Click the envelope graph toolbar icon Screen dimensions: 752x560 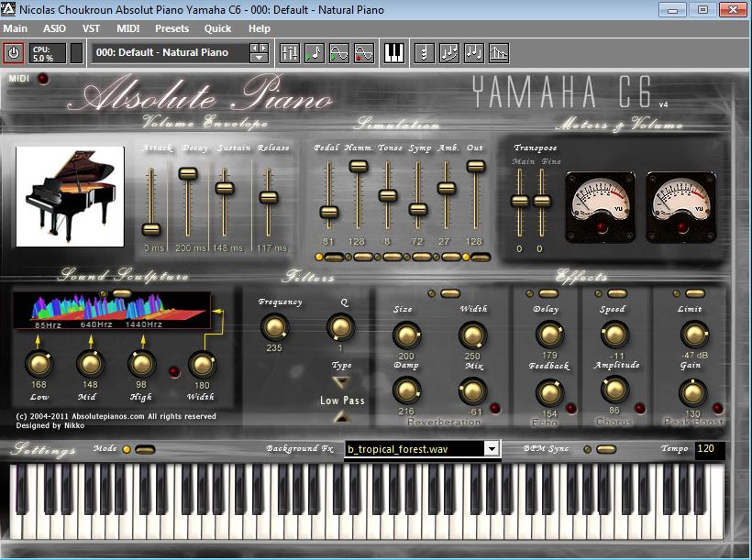pos(499,53)
